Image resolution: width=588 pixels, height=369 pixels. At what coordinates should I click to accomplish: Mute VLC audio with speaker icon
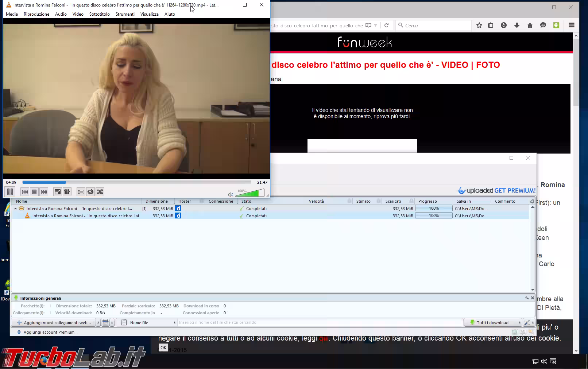(230, 195)
